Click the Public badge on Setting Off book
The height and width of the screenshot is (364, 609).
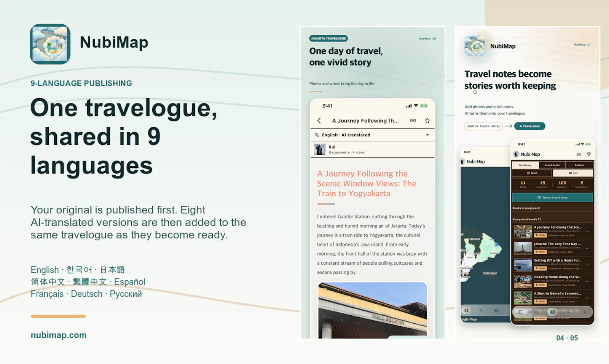pos(540,269)
